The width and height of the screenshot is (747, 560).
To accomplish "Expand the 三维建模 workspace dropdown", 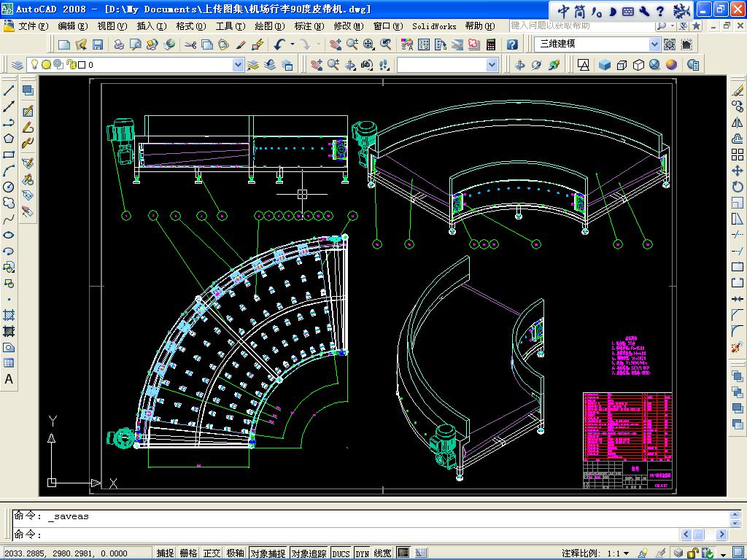I will click(654, 44).
